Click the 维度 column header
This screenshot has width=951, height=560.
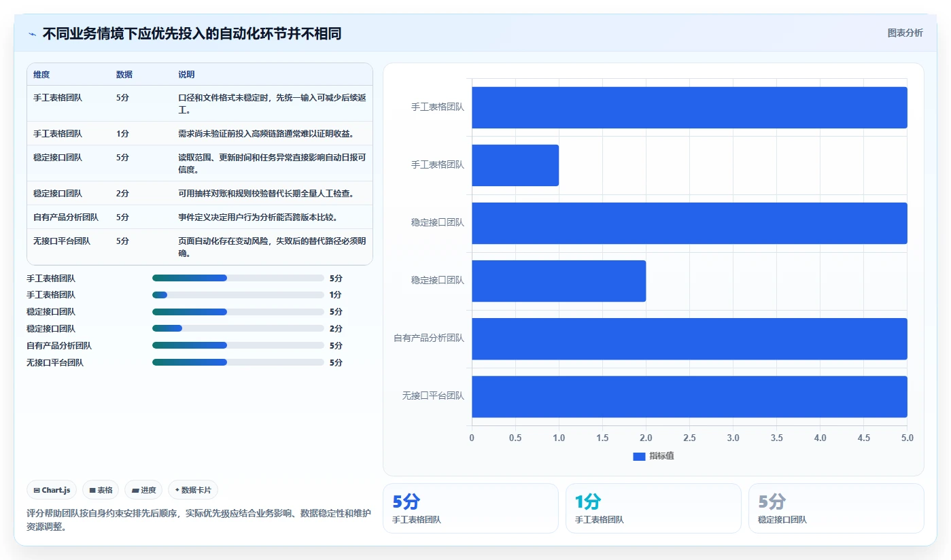pos(41,75)
